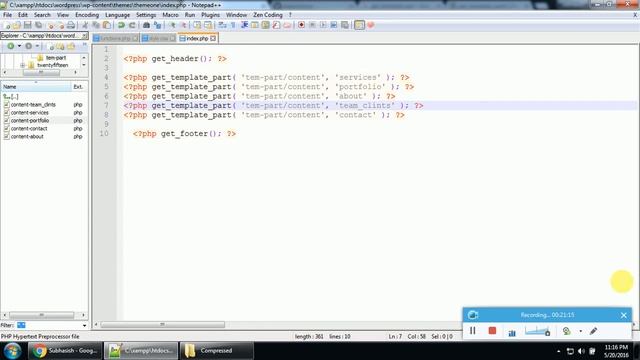Image resolution: width=640 pixels, height=360 pixels.
Task: Open the Language menu
Action: point(117,15)
